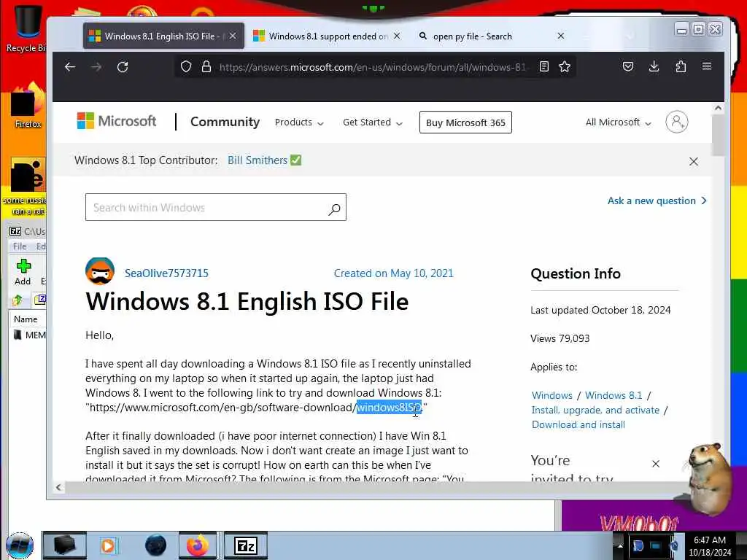
Task: Dismiss the Top Contributor banner
Action: click(694, 161)
